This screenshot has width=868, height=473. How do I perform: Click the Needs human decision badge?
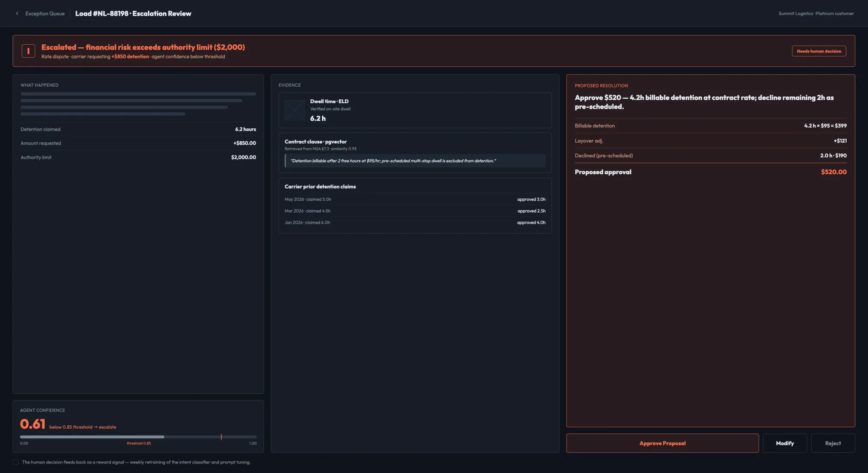point(819,51)
